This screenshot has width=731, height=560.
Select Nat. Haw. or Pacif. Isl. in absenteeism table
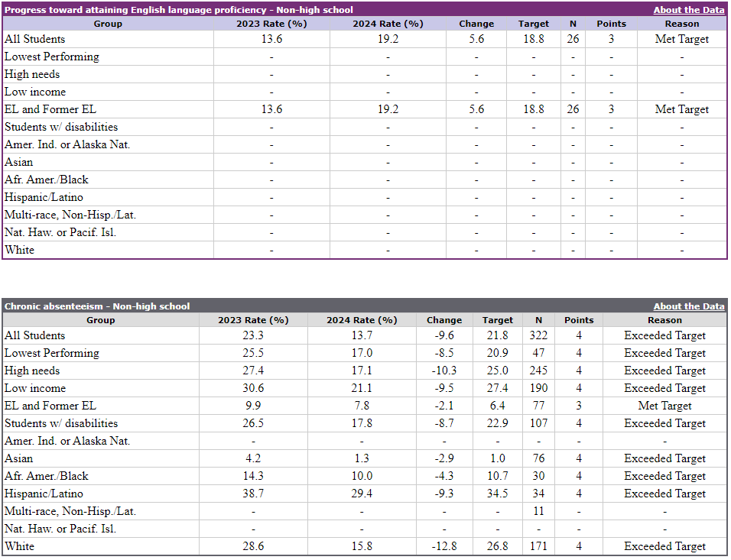pyautogui.click(x=60, y=529)
